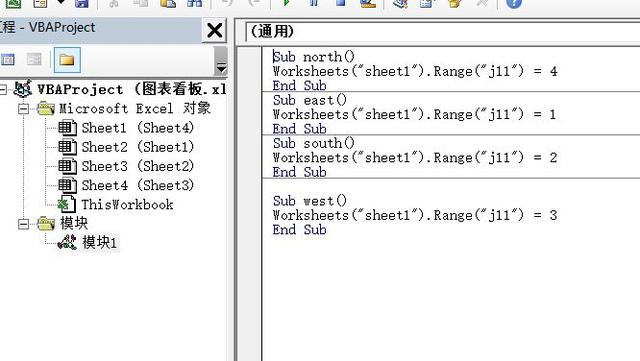
Task: Select the VBAProject (图表看板) project node
Action: pyautogui.click(x=131, y=89)
